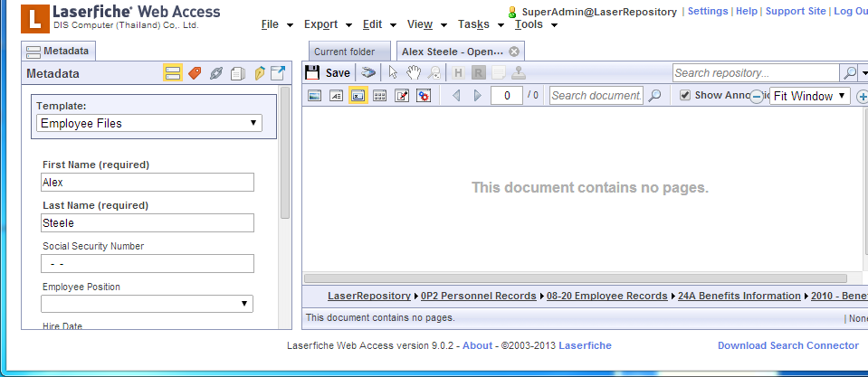This screenshot has height=377, width=868.
Task: Click the sticky note annotation tool
Action: (x=499, y=72)
